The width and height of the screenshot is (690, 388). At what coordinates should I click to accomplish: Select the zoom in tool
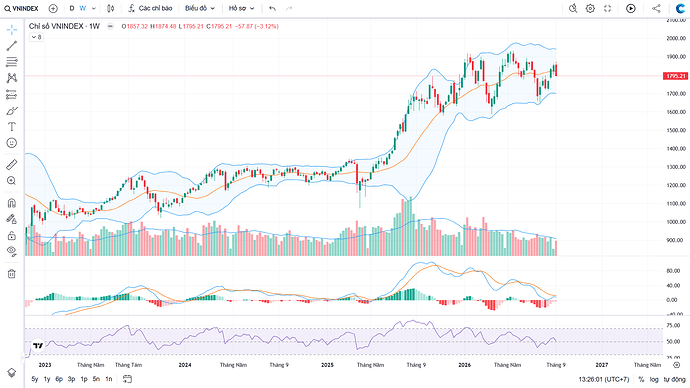[x=12, y=181]
